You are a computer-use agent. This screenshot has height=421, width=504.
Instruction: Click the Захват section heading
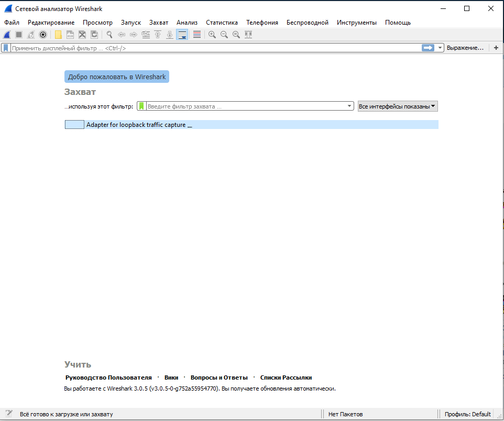click(x=80, y=92)
